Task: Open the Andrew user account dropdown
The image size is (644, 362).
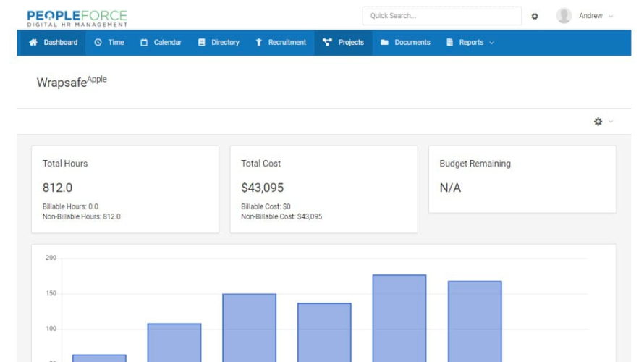Action: click(x=596, y=16)
